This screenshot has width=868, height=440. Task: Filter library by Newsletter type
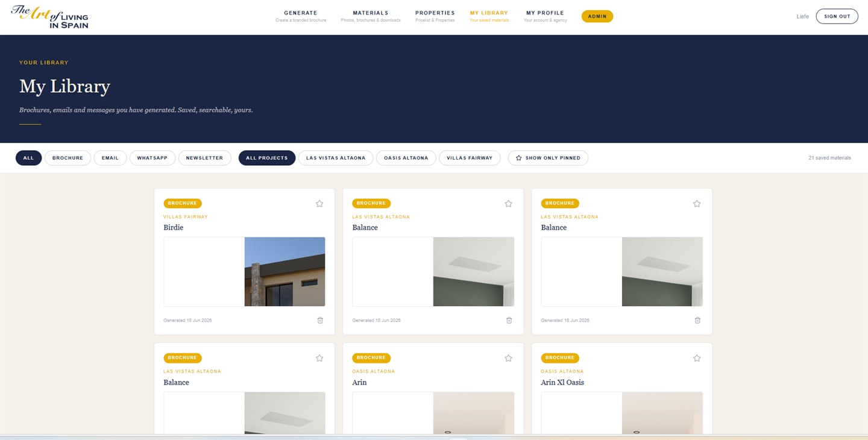click(204, 158)
